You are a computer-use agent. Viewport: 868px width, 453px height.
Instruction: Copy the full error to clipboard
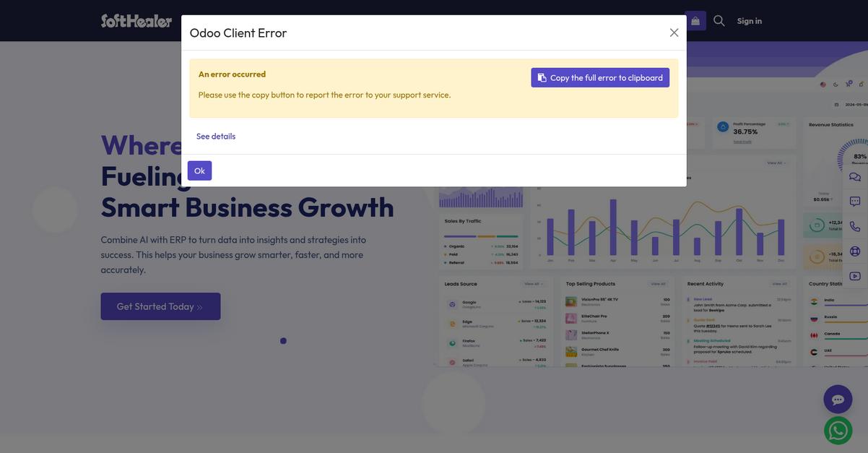[x=600, y=78]
